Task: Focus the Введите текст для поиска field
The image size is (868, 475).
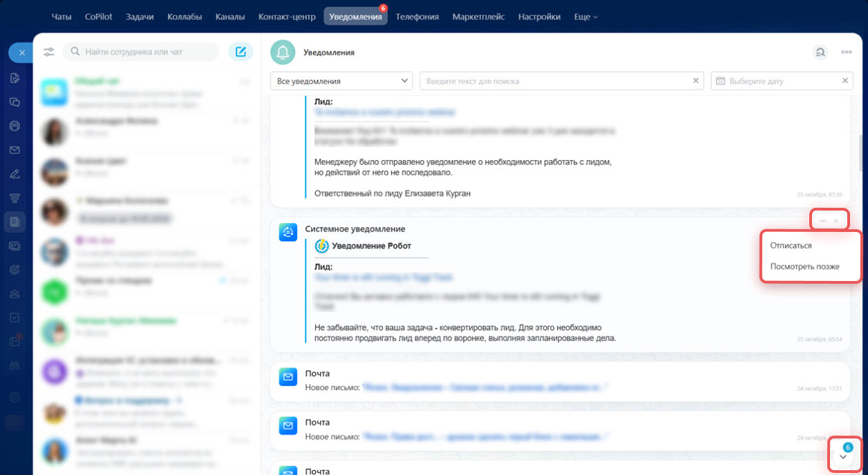Action: 556,81
